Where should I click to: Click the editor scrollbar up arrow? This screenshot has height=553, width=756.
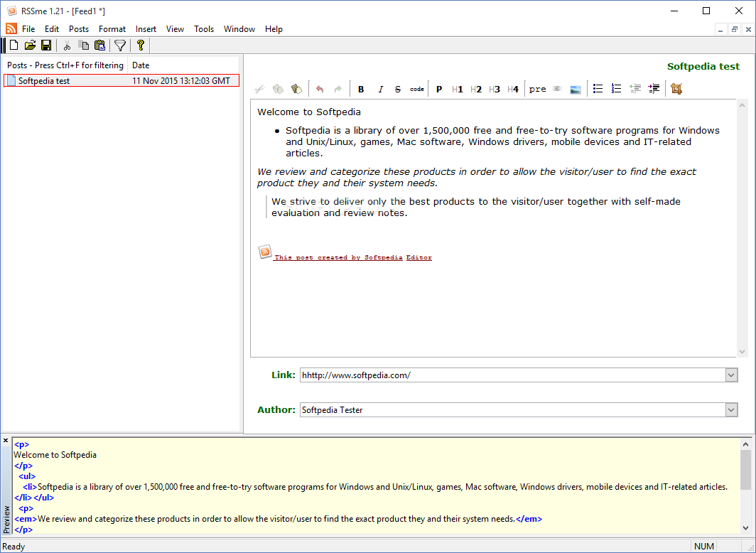click(x=742, y=105)
